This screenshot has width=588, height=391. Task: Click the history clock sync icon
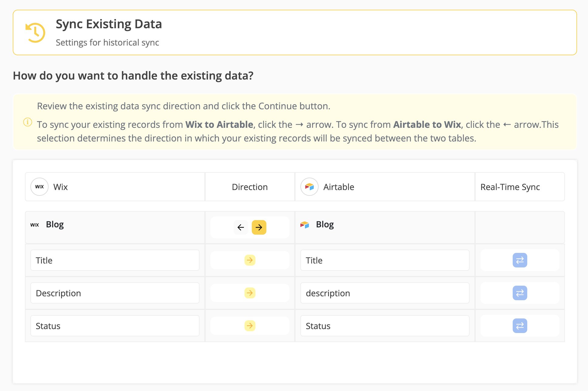point(35,32)
